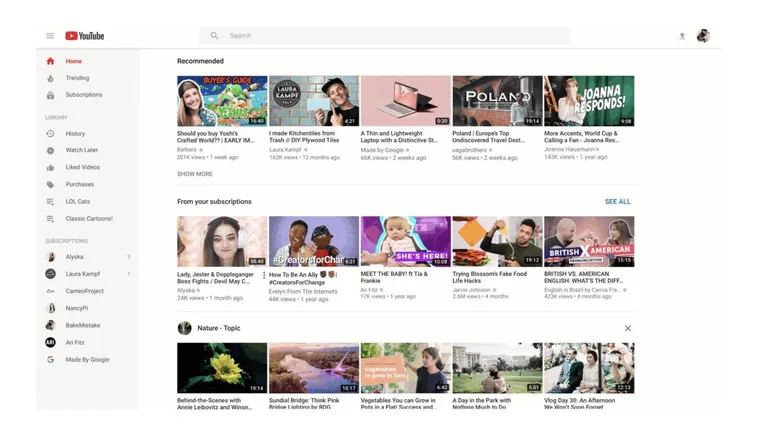Viewport: 770px width, 433px height.
Task: Select the Home icon in sidebar
Action: point(50,61)
